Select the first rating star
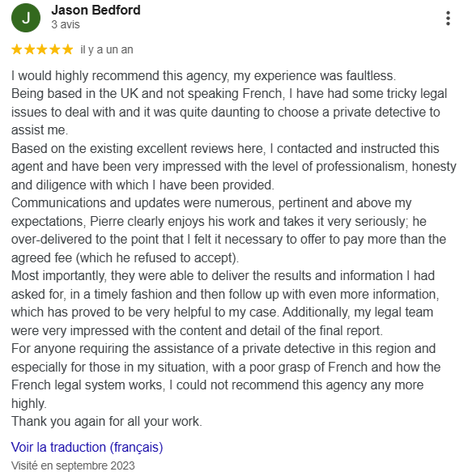Viewport: 468px width, 476px height. [x=17, y=49]
